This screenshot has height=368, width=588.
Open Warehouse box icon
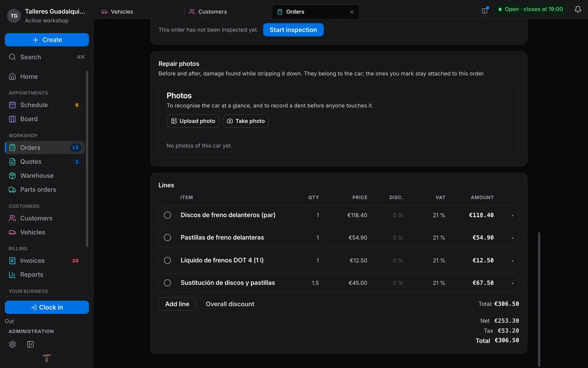12,176
